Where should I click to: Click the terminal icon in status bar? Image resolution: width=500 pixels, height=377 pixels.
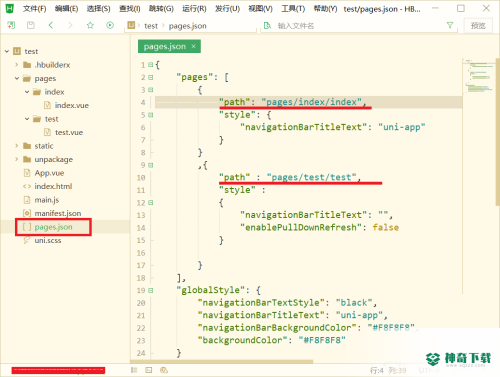pos(149,370)
